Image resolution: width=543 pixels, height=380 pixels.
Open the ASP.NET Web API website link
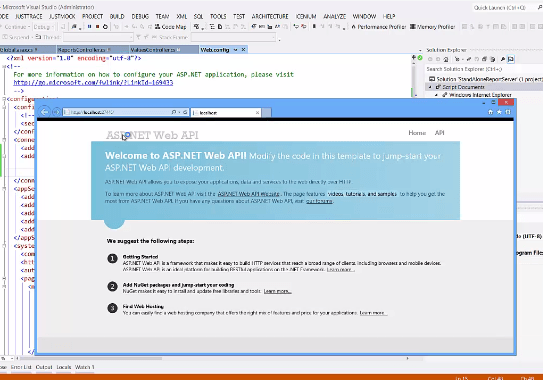(248, 194)
